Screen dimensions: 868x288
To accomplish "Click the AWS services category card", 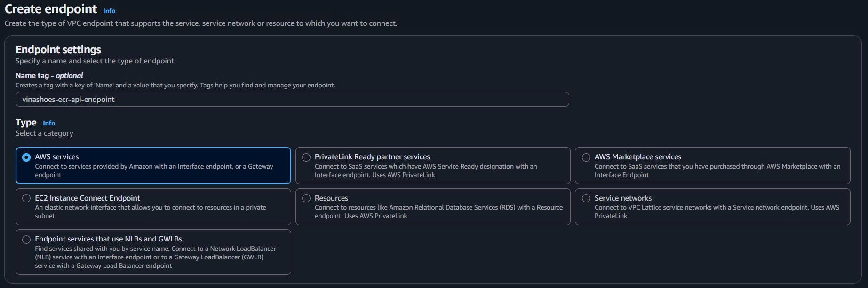I will point(153,165).
